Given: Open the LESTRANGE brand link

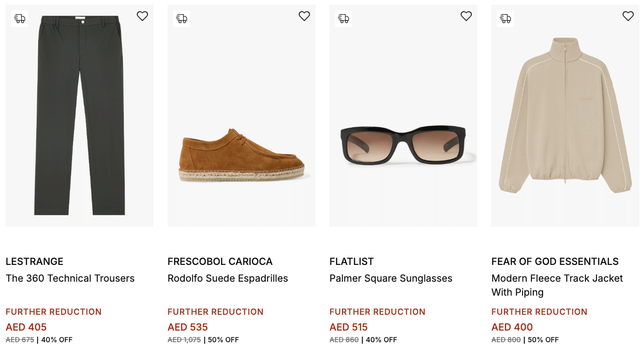Looking at the screenshot, I should tap(34, 262).
